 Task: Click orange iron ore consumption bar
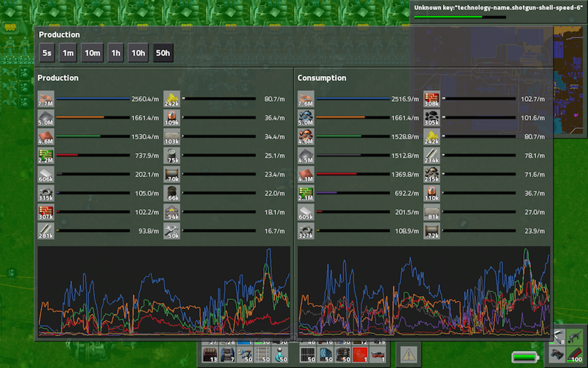point(353,117)
